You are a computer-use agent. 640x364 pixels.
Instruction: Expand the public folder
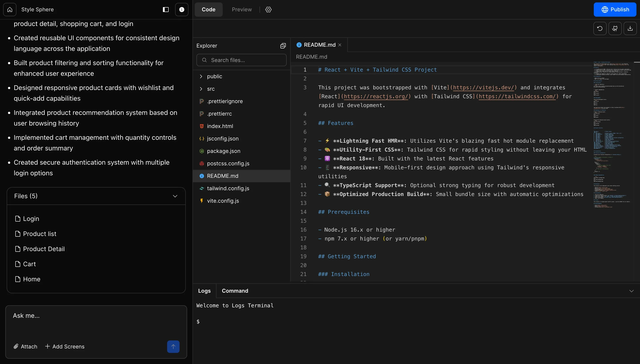pyautogui.click(x=214, y=76)
